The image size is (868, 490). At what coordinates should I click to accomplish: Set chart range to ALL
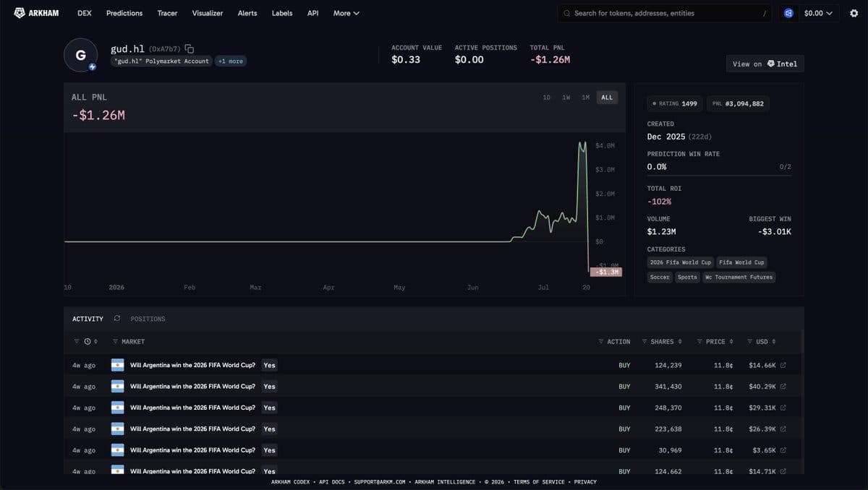pos(607,97)
